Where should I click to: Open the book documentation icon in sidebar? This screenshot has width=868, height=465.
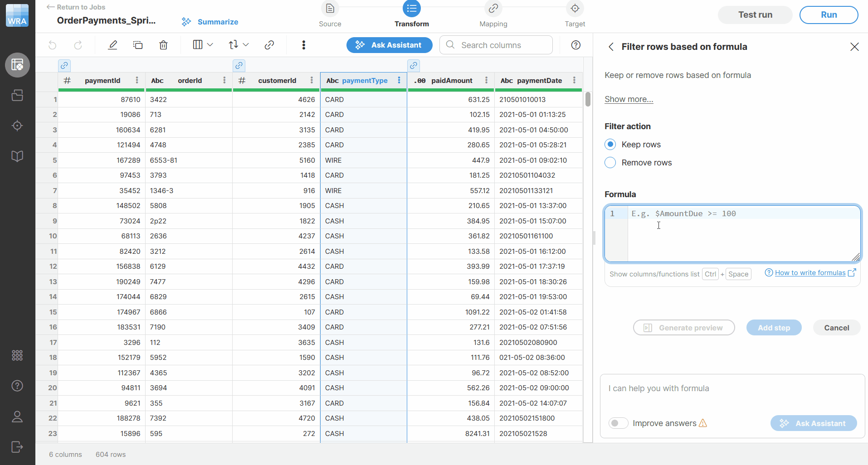coord(17,156)
